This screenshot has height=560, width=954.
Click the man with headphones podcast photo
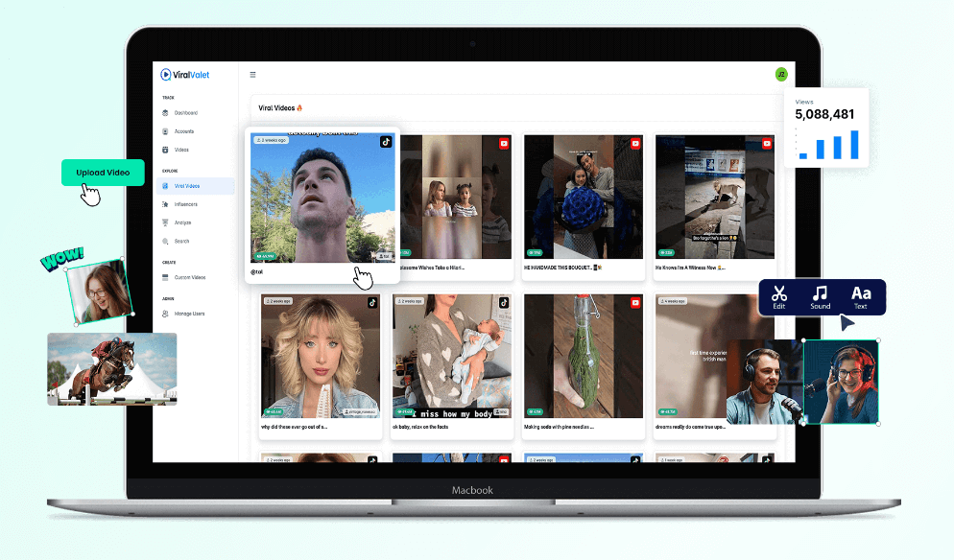[x=765, y=382]
